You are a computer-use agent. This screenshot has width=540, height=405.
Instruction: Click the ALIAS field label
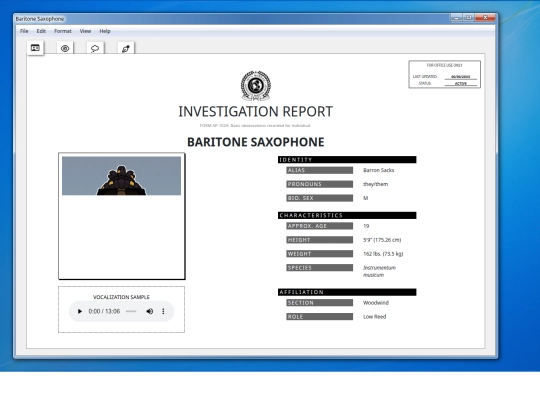click(320, 170)
